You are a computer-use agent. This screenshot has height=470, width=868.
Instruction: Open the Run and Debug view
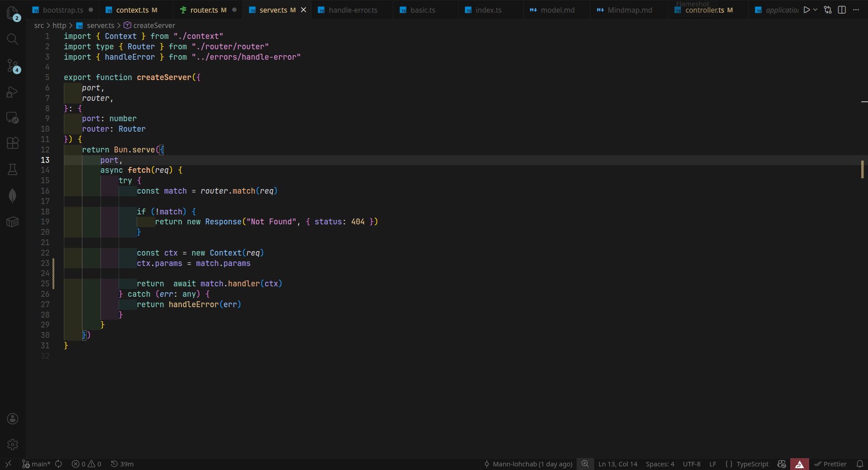(13, 92)
